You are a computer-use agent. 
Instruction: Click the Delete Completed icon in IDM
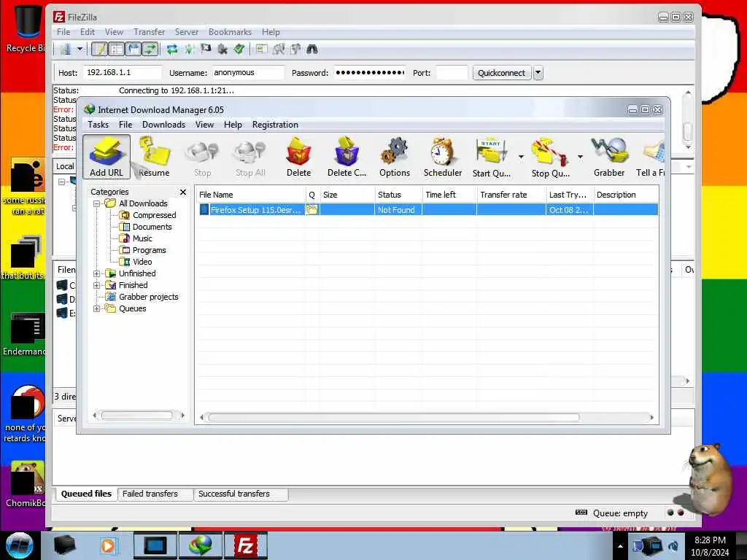tap(347, 157)
